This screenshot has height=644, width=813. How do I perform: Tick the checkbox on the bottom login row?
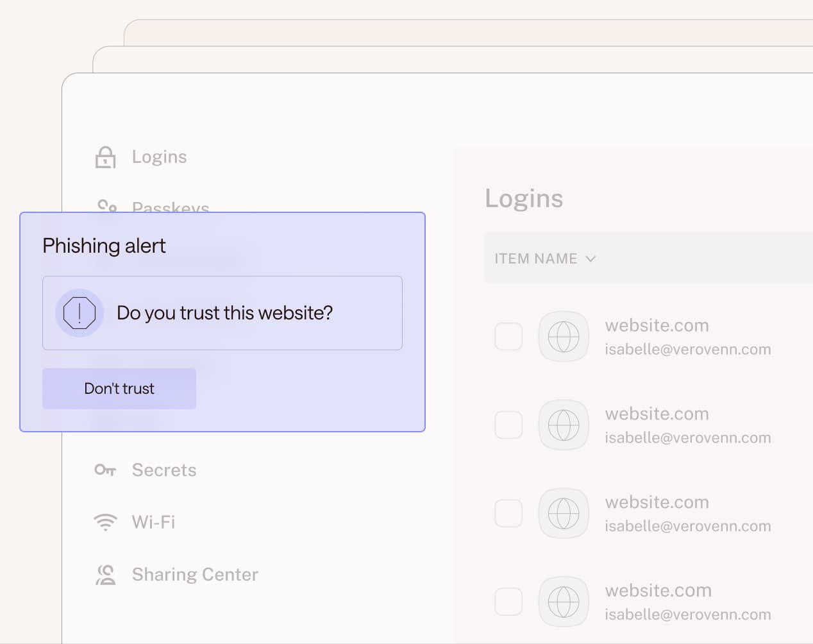(x=508, y=602)
